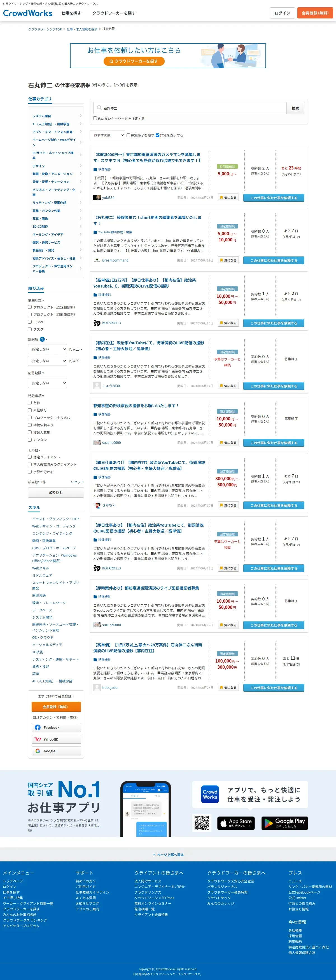Click 気になる bookmark on Dreamcommand job
Screen dimensions: 336x980
228,261
